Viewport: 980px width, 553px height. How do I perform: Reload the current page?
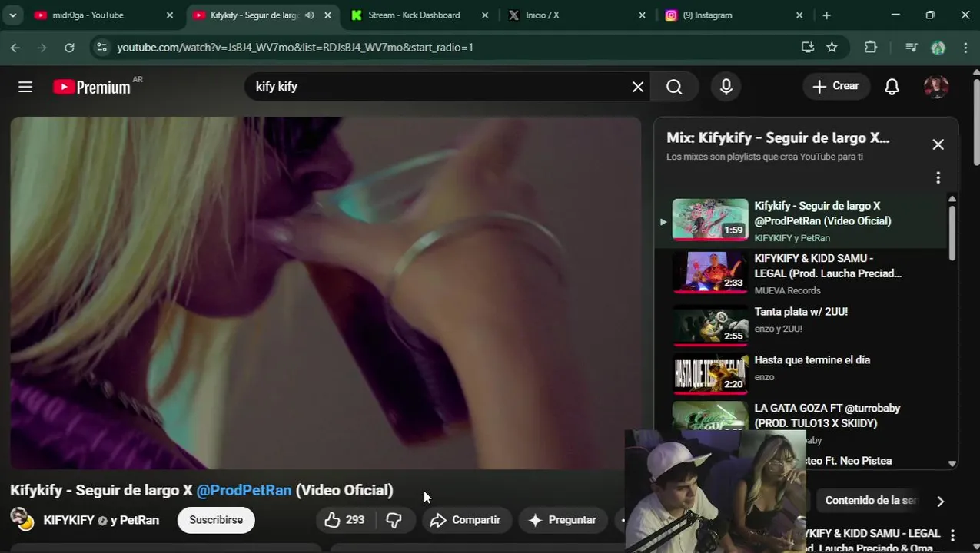pos(69,48)
